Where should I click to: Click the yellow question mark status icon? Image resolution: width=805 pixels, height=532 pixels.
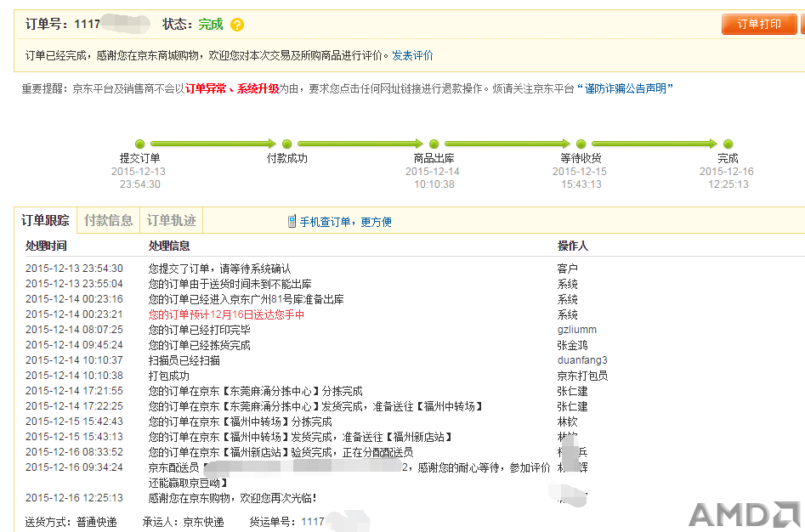coord(236,25)
